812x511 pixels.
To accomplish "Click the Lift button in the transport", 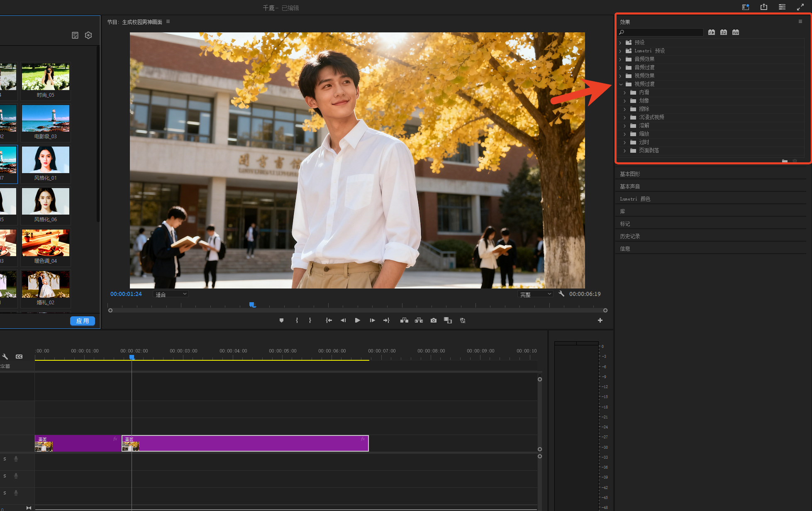I will pyautogui.click(x=404, y=320).
